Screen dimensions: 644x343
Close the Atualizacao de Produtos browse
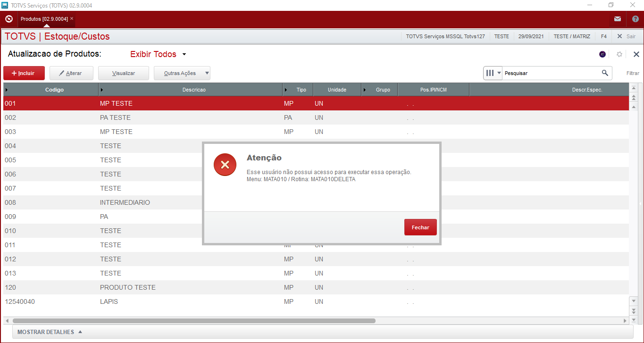636,54
